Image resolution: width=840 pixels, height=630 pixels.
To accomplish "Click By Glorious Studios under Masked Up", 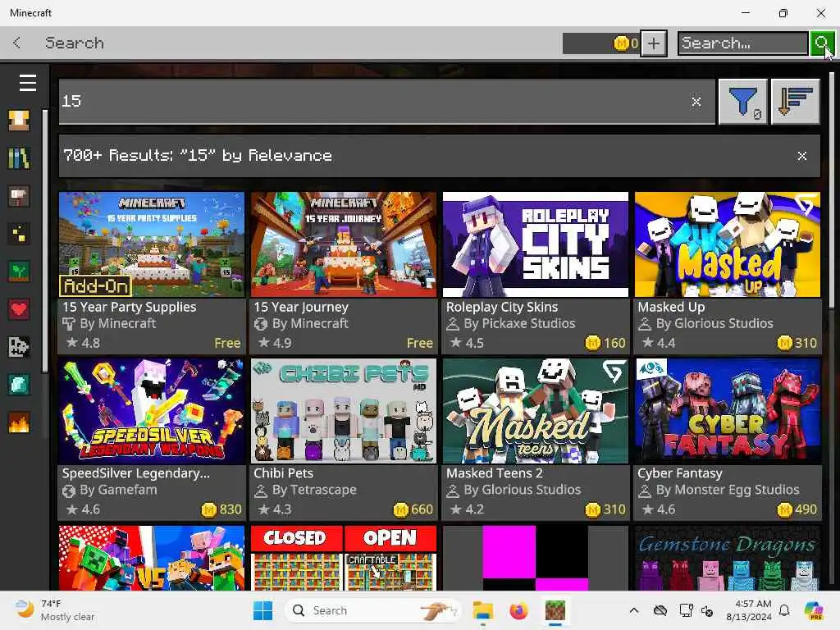I will click(x=714, y=323).
